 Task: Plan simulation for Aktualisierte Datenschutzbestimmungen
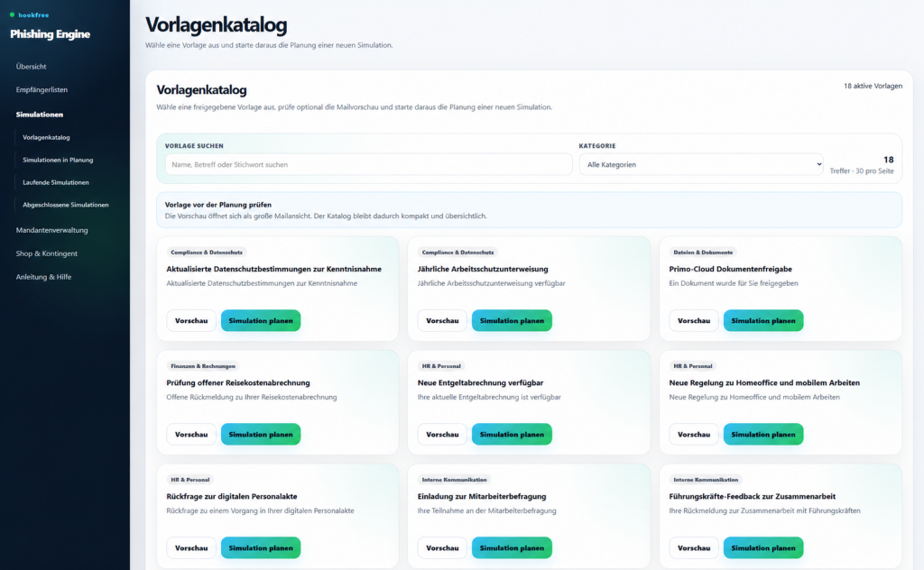(261, 320)
